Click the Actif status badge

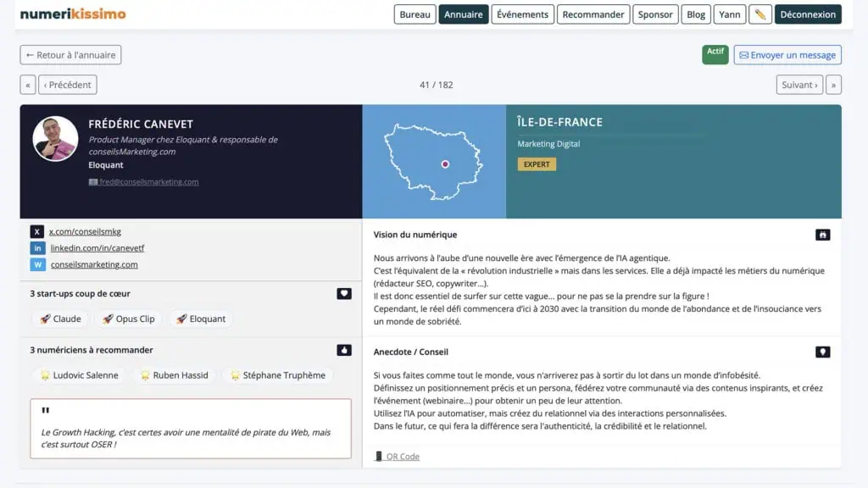tap(715, 53)
